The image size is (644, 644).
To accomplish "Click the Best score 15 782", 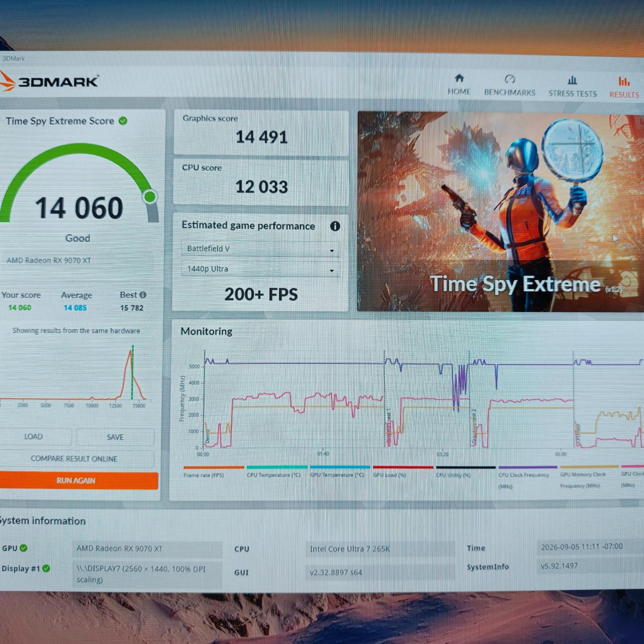I will click(132, 308).
